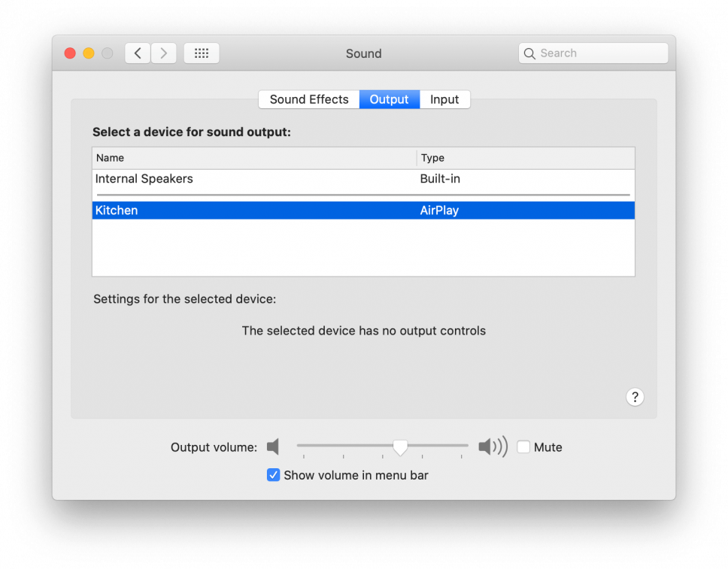The width and height of the screenshot is (728, 569).
Task: Click the low volume speaker icon
Action: point(273,447)
